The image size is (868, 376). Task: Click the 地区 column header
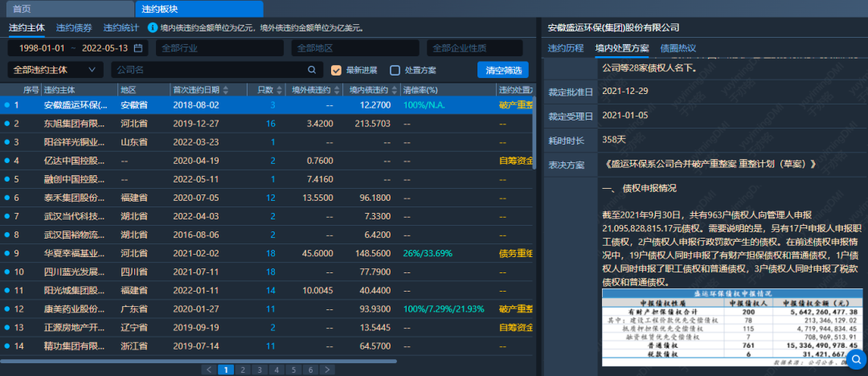(x=143, y=90)
